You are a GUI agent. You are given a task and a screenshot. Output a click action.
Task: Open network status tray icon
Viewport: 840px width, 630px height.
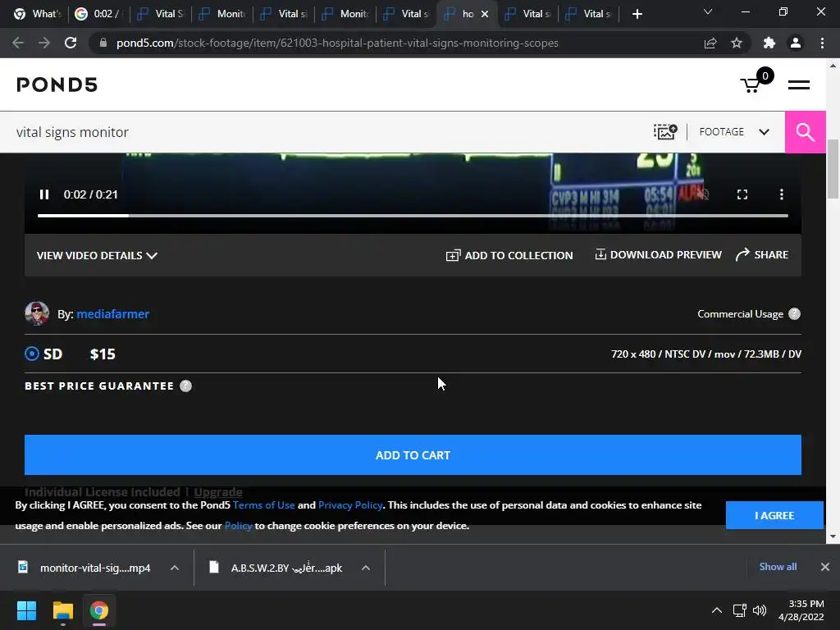pyautogui.click(x=740, y=610)
